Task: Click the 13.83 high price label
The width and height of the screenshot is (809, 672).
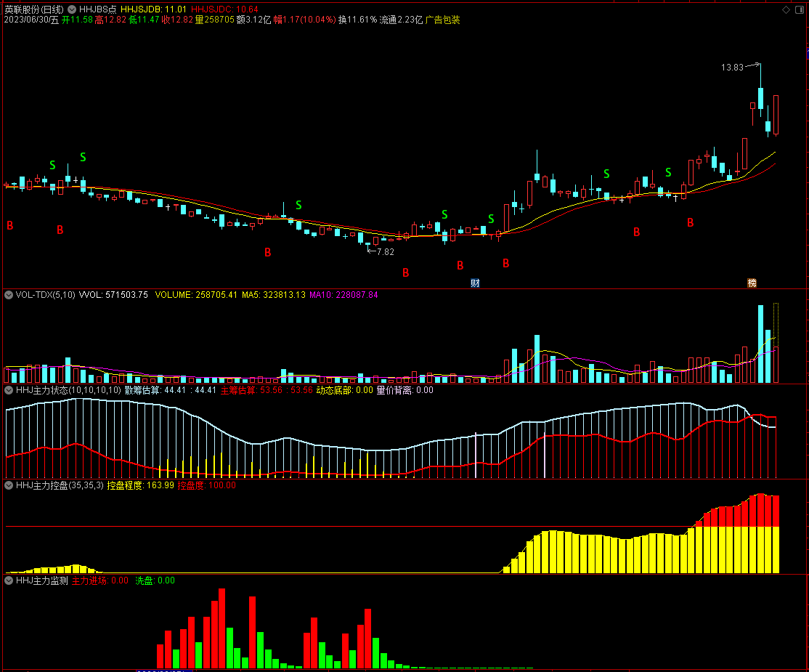Action: (x=732, y=68)
